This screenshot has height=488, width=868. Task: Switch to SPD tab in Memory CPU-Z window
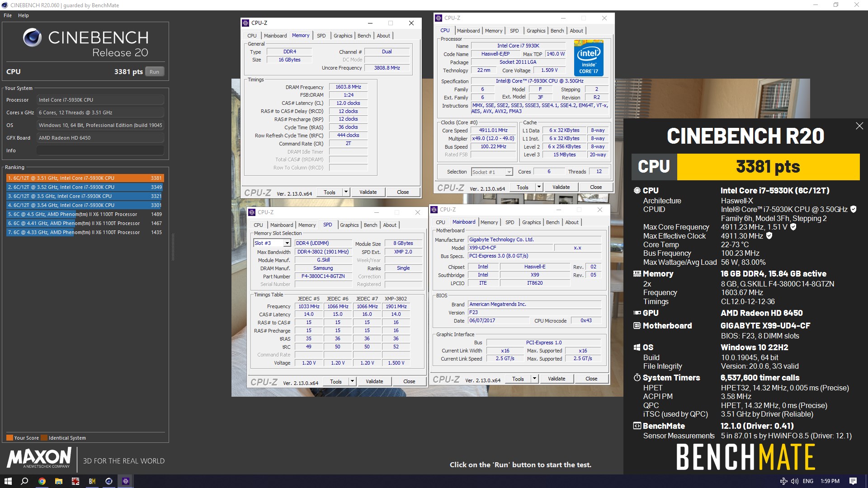click(x=321, y=36)
